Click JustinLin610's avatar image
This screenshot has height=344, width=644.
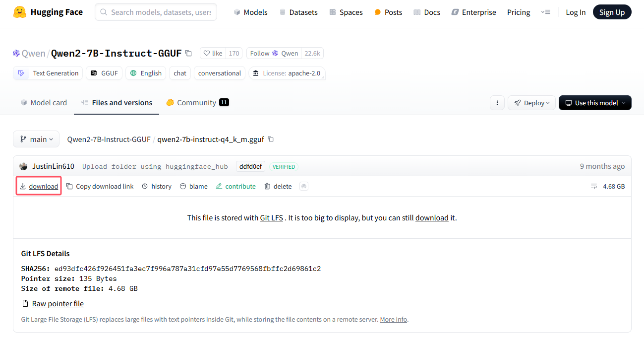(23, 166)
